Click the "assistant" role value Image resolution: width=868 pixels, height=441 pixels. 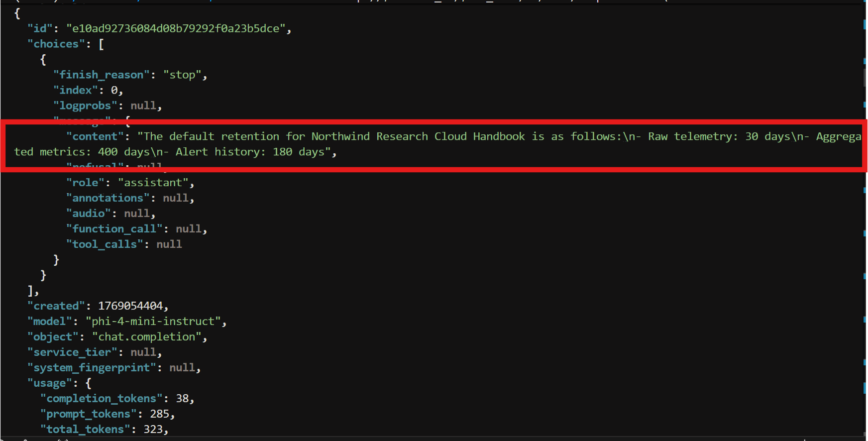153,183
